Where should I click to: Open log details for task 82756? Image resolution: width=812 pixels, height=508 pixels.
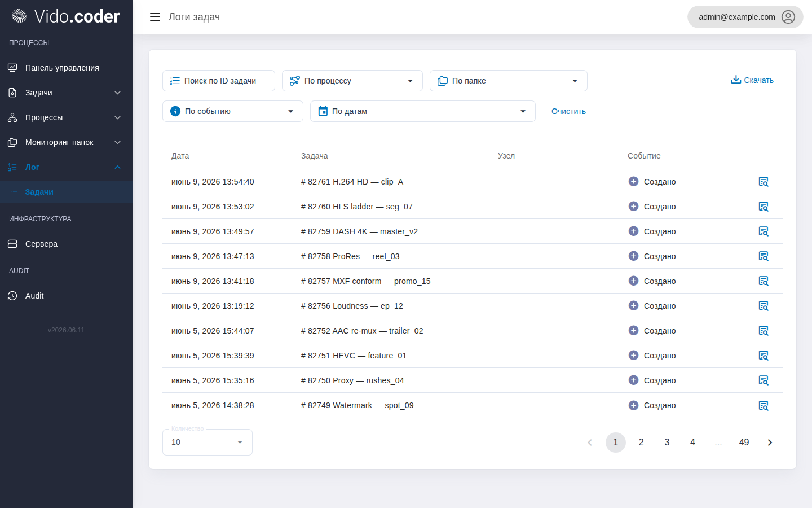pyautogui.click(x=764, y=306)
